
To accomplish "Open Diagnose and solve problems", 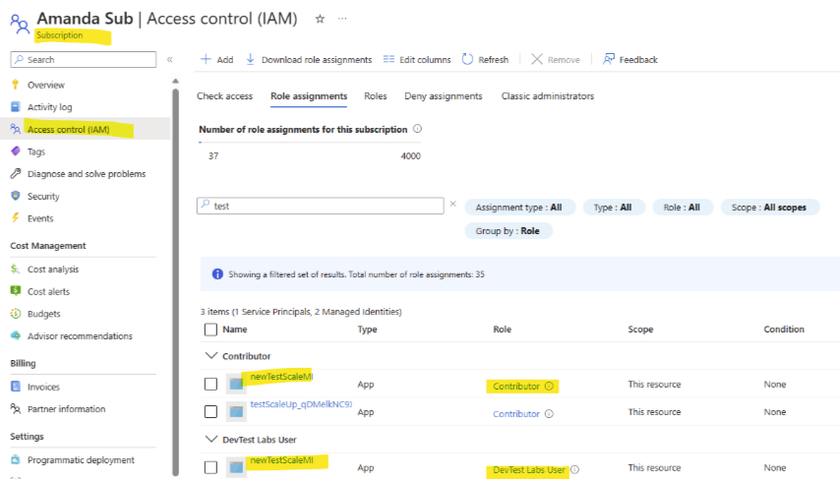I will pos(86,174).
